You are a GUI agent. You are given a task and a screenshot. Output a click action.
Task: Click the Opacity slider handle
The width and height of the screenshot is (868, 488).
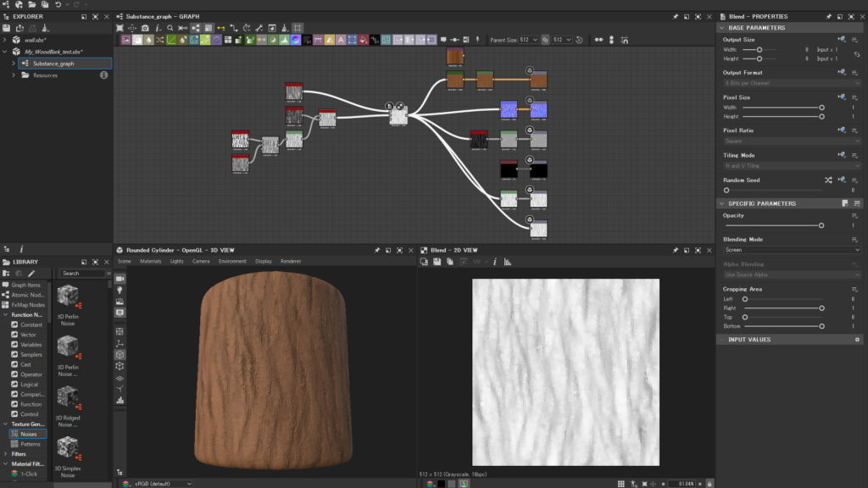[821, 225]
